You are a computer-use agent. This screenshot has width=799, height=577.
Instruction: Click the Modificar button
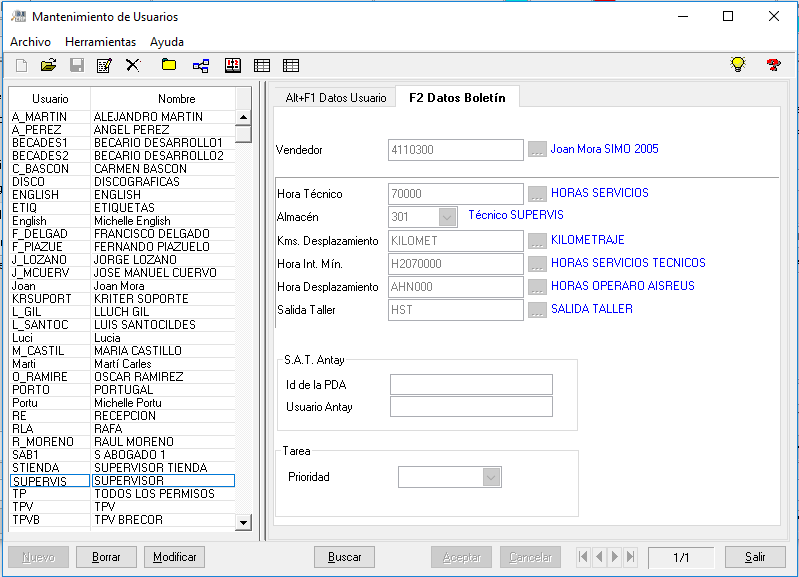click(174, 557)
